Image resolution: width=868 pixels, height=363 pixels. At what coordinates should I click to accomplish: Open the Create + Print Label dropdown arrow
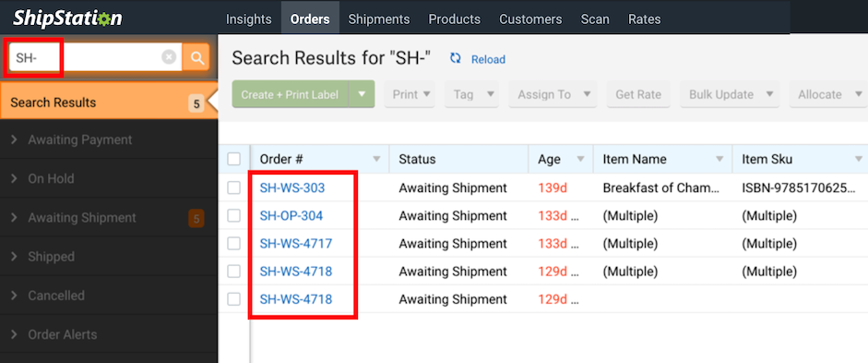coord(362,94)
